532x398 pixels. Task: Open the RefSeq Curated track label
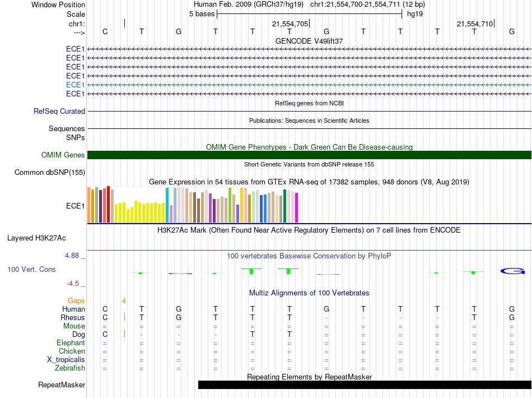point(59,112)
